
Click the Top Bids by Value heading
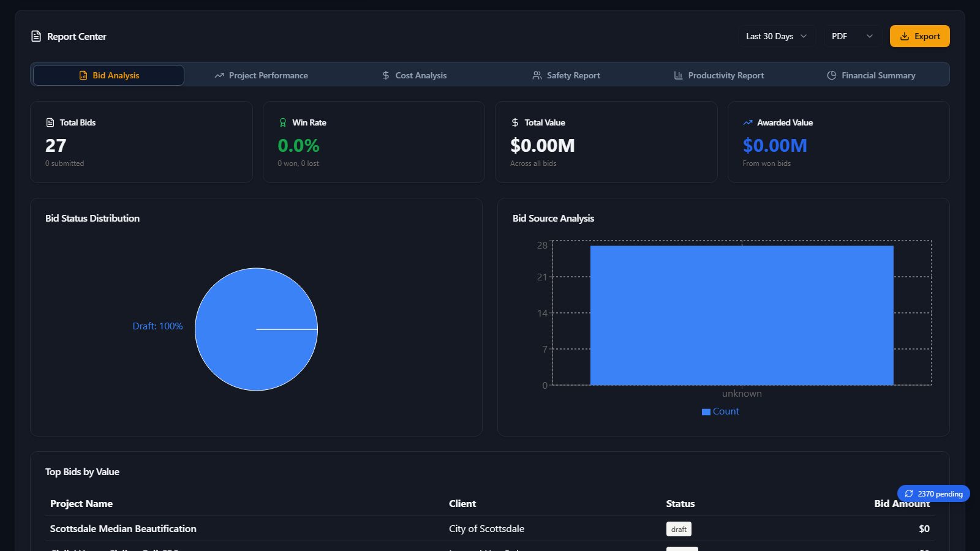[82, 471]
